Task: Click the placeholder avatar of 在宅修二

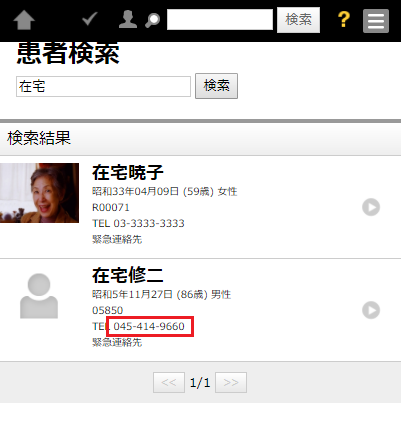Action: 39,296
